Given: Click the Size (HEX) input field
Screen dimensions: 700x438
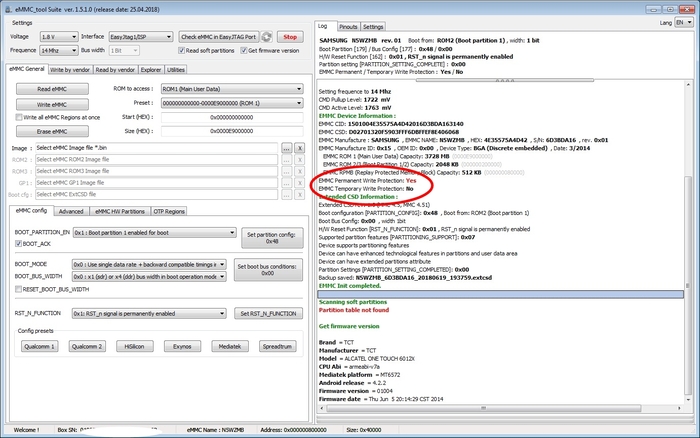Looking at the screenshot, I should [232, 131].
